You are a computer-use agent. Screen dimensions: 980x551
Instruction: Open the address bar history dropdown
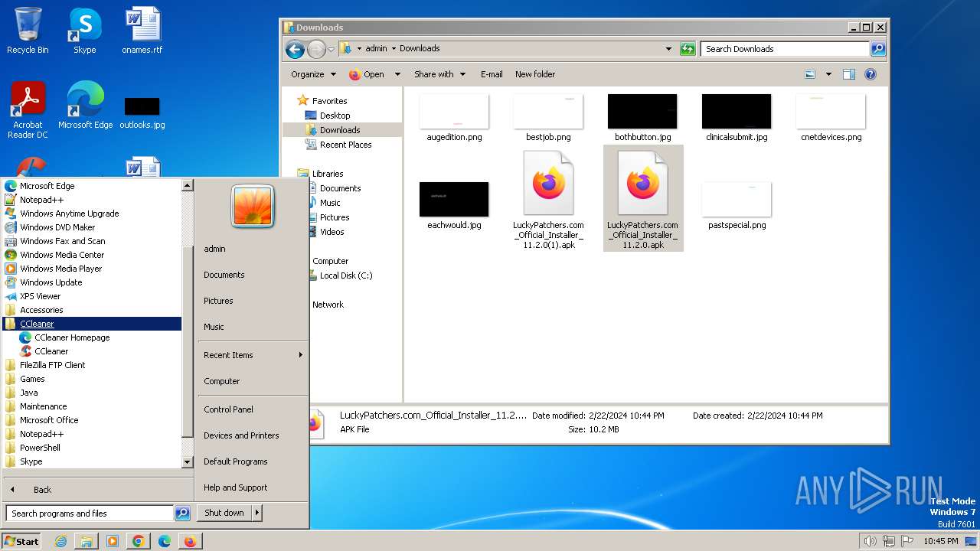pyautogui.click(x=668, y=49)
